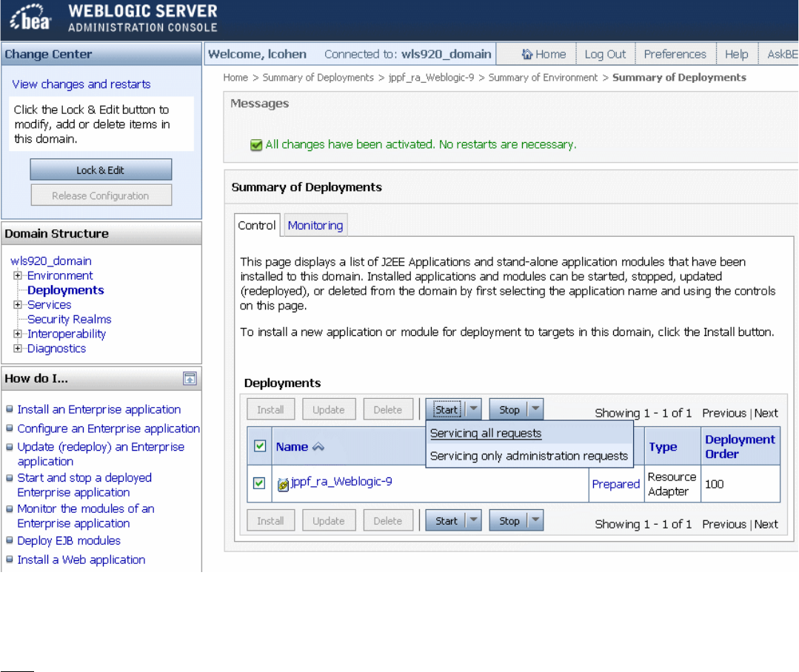Choose Servicing all requests menu option
This screenshot has width=799, height=672.
tap(485, 433)
